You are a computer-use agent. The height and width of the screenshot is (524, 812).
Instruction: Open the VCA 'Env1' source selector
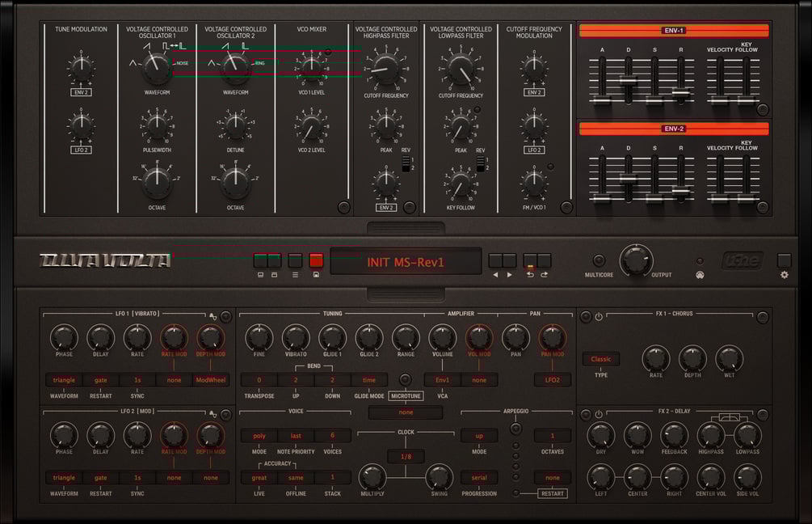coord(442,380)
